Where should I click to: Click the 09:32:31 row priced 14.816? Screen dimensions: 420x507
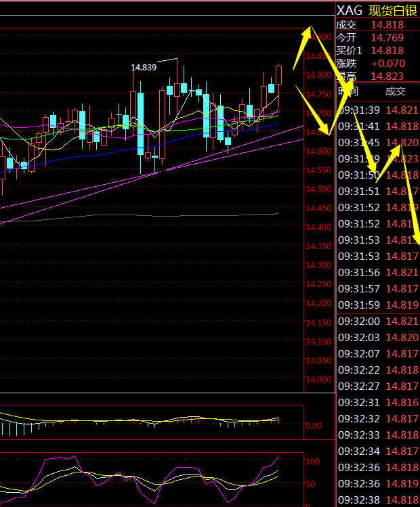tap(378, 403)
